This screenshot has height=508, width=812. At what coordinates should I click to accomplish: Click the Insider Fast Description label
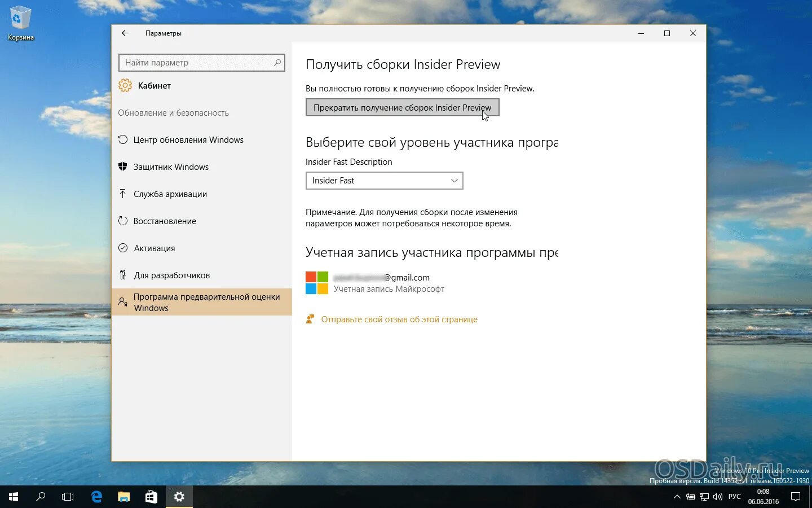coord(348,162)
